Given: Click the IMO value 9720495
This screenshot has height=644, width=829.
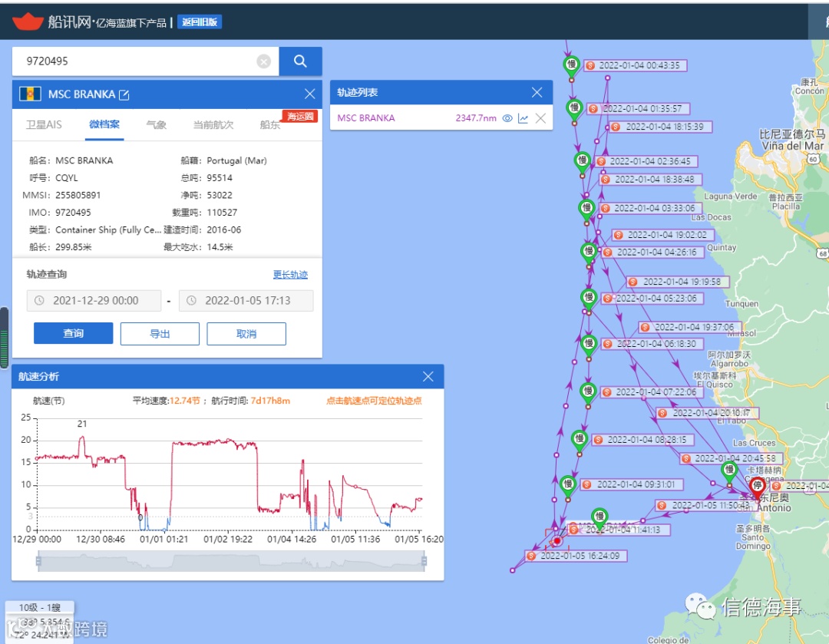Looking at the screenshot, I should coord(73,213).
